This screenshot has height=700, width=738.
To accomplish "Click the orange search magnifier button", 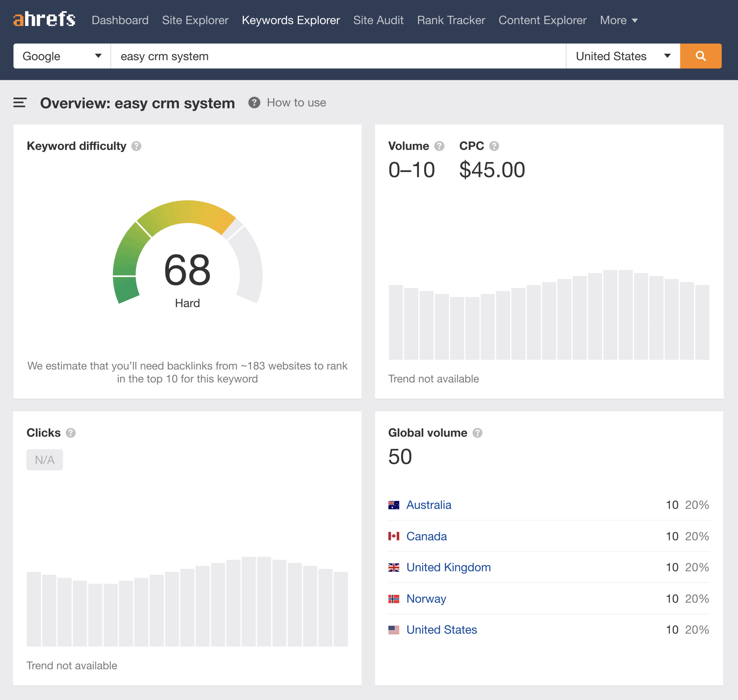I will (701, 56).
